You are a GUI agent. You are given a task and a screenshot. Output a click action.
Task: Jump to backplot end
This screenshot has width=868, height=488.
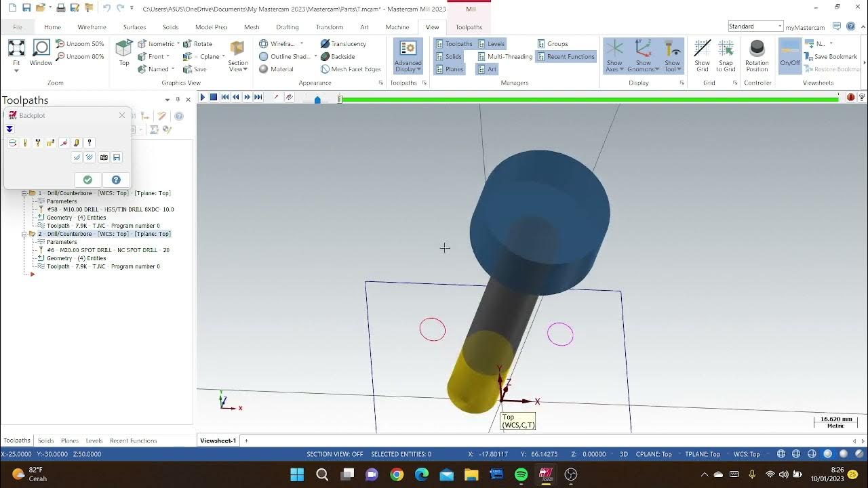(x=258, y=98)
